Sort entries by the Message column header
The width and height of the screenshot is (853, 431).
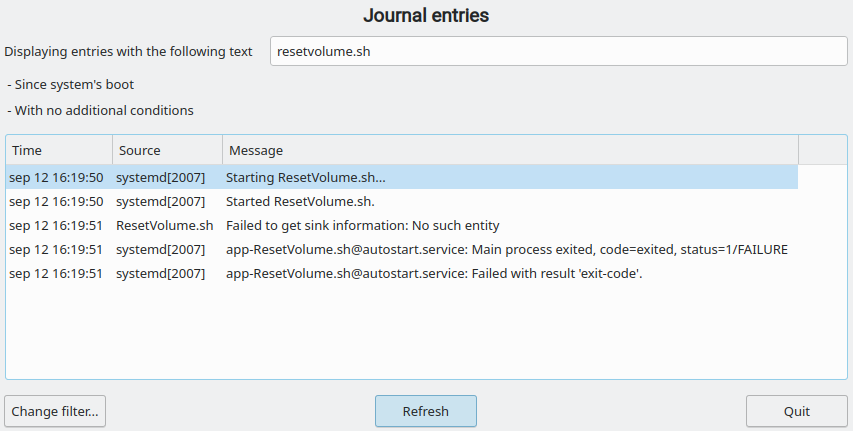pos(510,150)
